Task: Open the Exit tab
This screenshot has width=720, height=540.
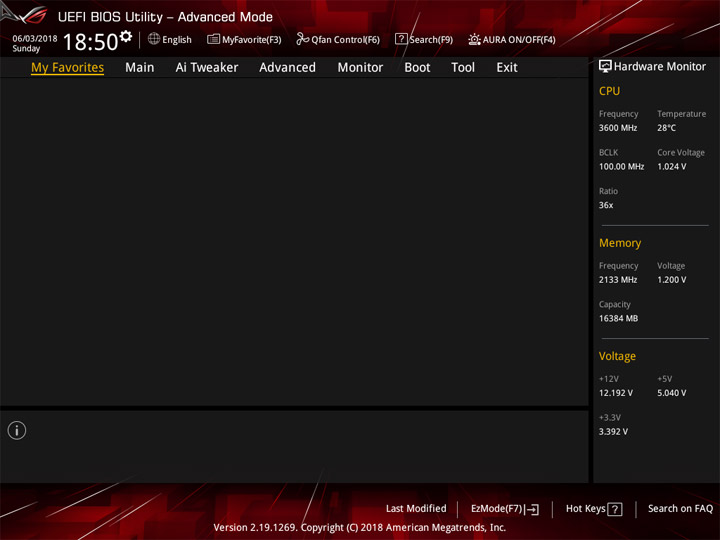Action: [x=506, y=68]
